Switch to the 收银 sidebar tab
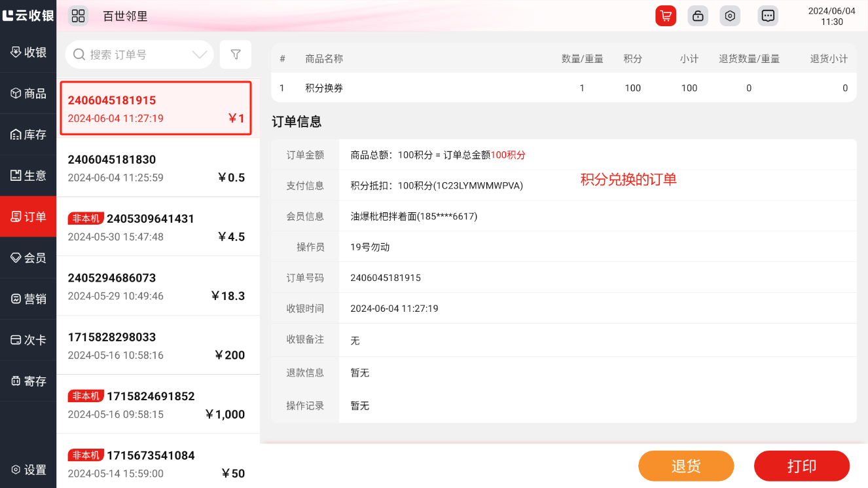This screenshot has width=868, height=488. (28, 52)
